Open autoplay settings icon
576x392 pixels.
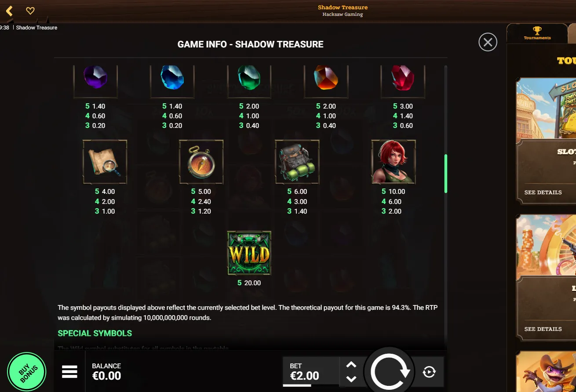point(429,372)
